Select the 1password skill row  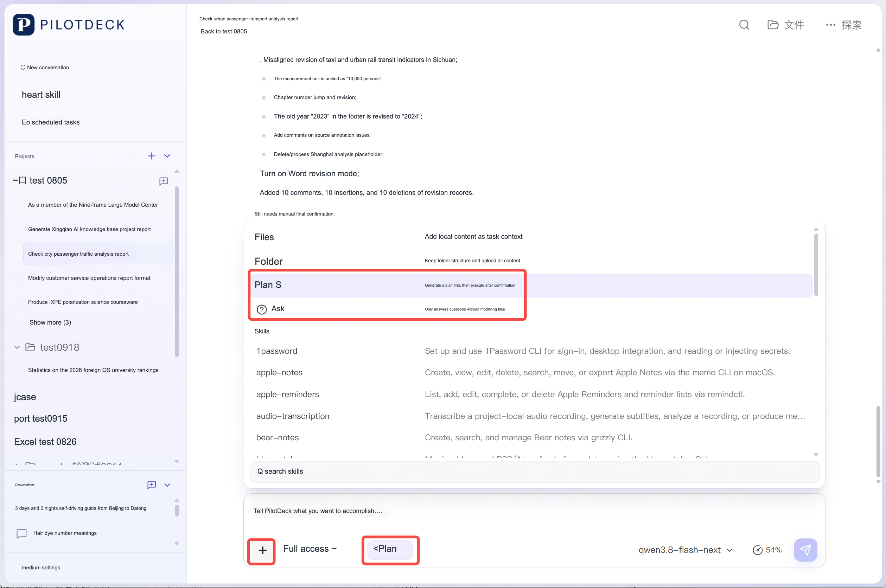(531, 351)
